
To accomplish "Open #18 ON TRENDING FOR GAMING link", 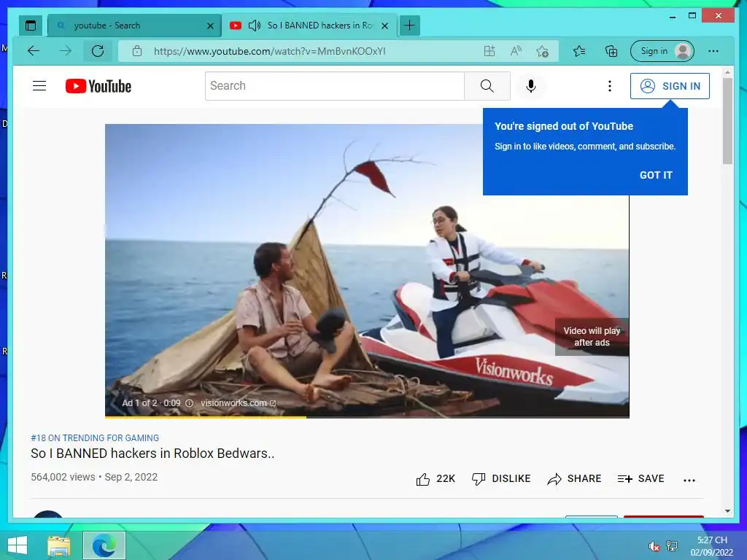I will [x=95, y=438].
